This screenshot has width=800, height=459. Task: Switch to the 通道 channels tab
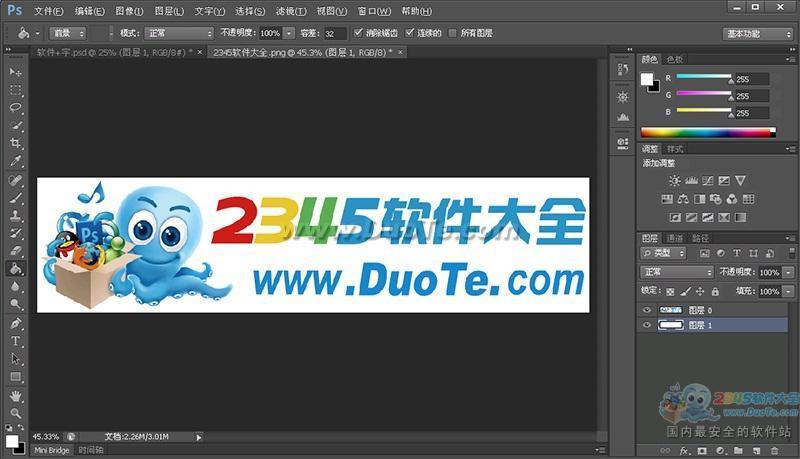[674, 238]
